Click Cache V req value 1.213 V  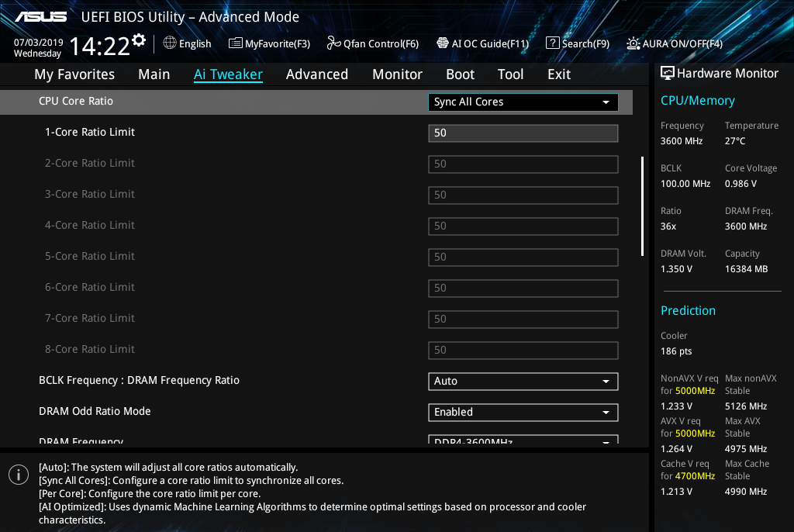676,491
